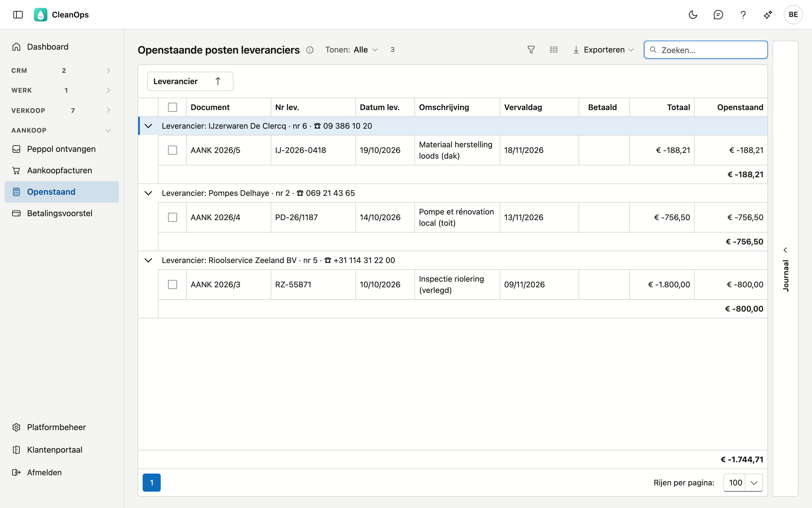Go to page 1 button

pos(152,483)
